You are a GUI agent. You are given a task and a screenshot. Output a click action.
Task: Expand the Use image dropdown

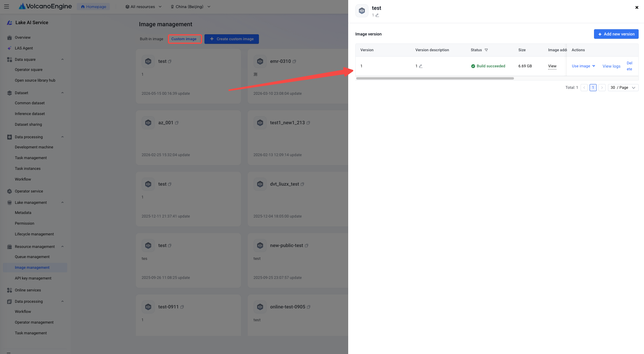pos(583,66)
